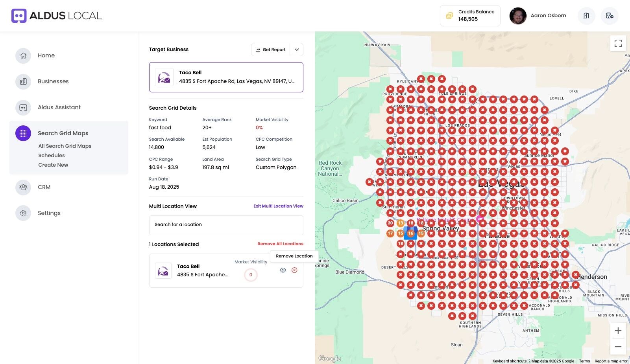
Task: Open Keyboard shortcuts on the map
Action: tap(510, 361)
